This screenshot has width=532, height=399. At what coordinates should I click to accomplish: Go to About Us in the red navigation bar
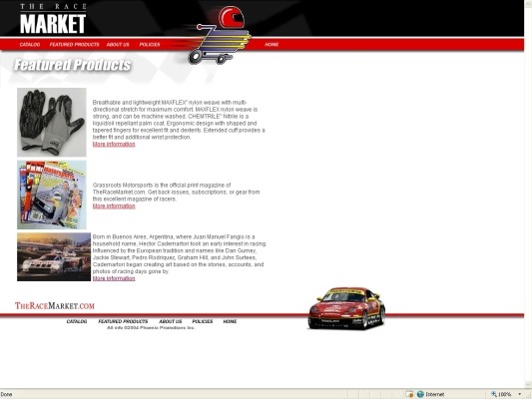(118, 45)
